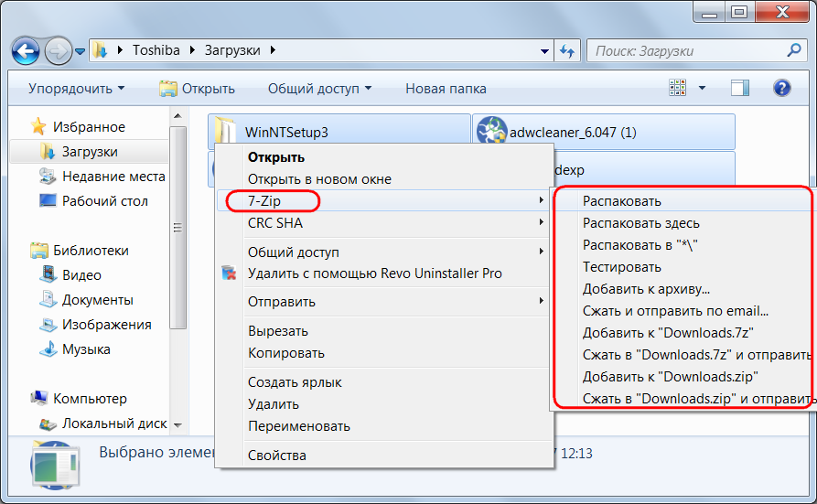Open the view options dropdown arrow
817x504 pixels.
703,89
